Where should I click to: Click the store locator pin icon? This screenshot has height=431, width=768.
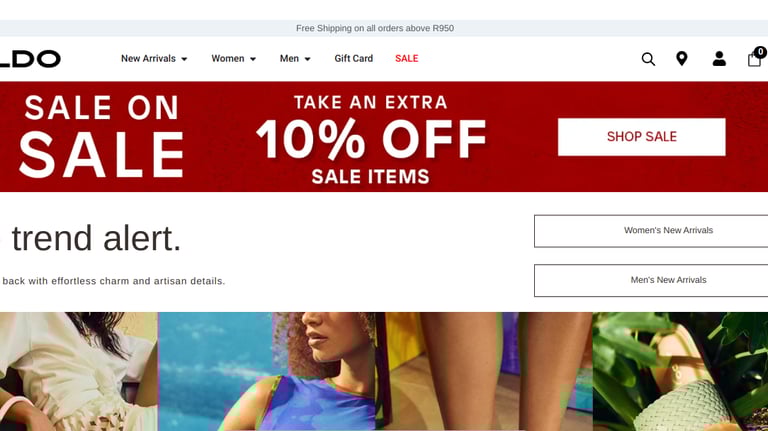point(681,59)
